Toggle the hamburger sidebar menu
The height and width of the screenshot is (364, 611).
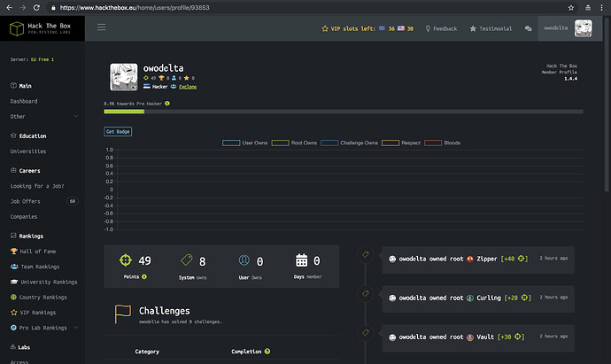click(101, 27)
